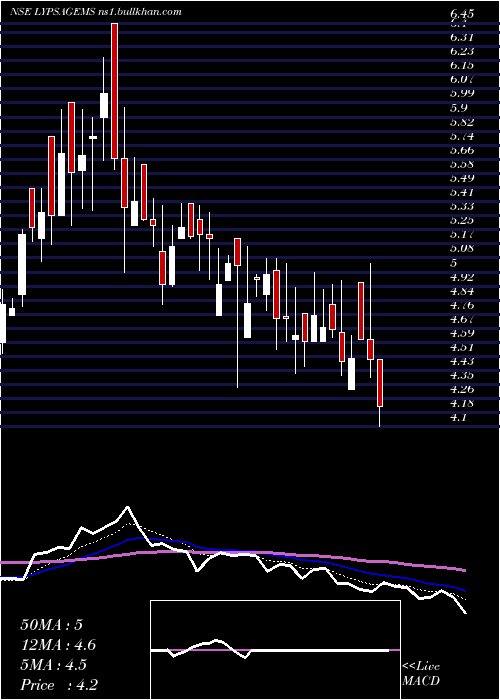Click the 5MA : 4.5 readout
The image size is (500, 700).
pos(54,665)
